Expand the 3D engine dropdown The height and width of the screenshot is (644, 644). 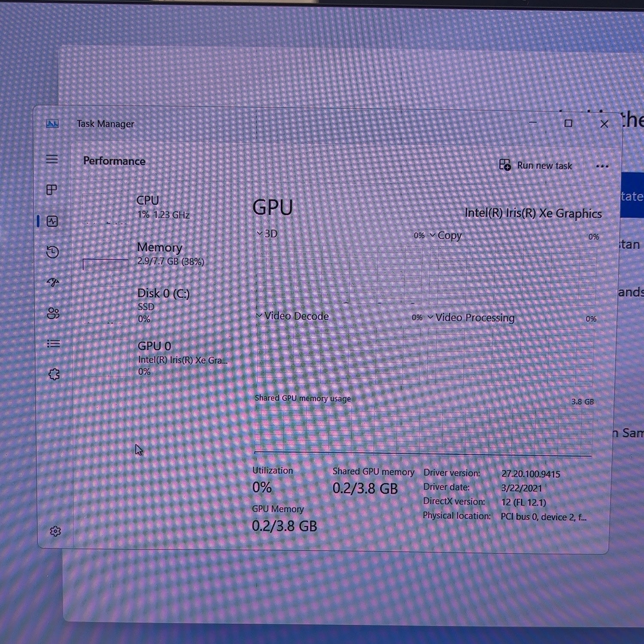[267, 234]
